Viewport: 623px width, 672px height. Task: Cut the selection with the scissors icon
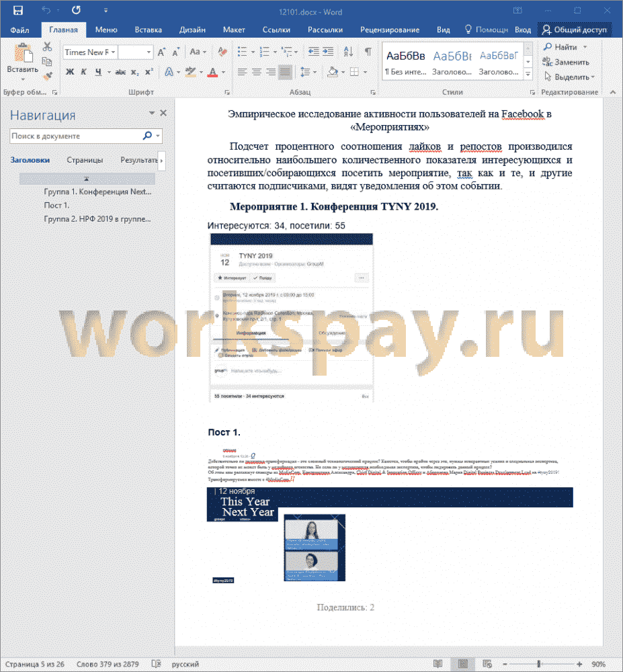click(48, 46)
